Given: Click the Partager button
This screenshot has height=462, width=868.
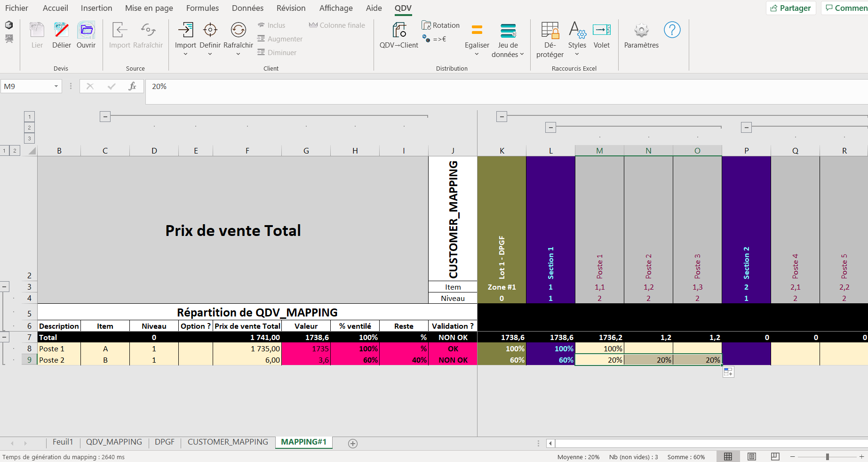Looking at the screenshot, I should [x=791, y=8].
